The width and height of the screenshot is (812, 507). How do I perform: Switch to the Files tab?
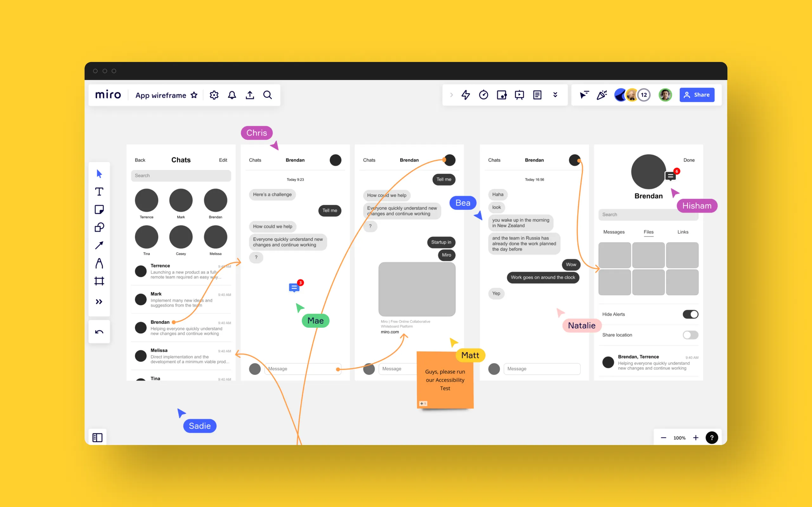(648, 232)
